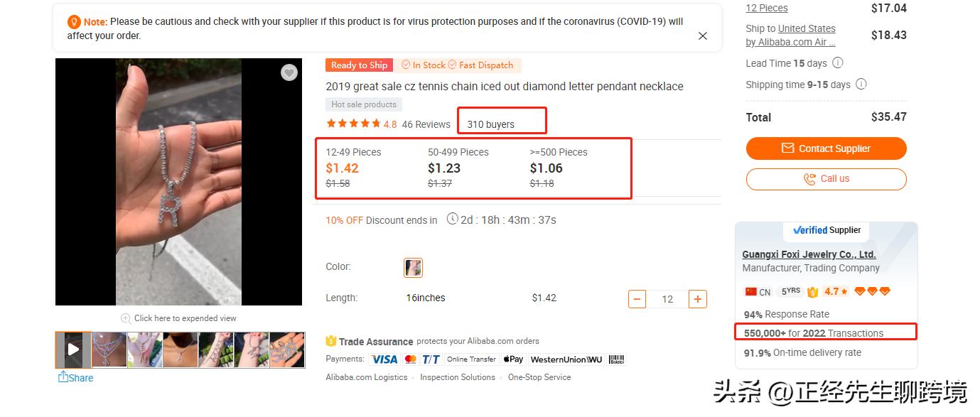Open the 46 Reviews link

point(426,124)
